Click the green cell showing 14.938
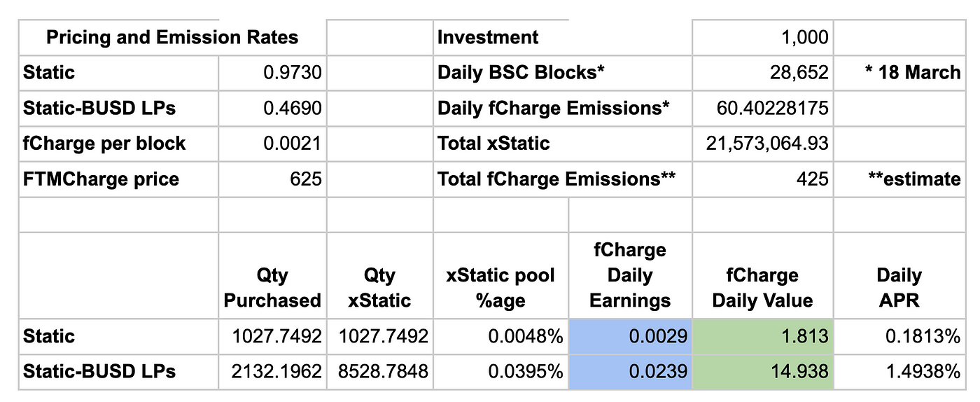The image size is (980, 402). pyautogui.click(x=762, y=372)
